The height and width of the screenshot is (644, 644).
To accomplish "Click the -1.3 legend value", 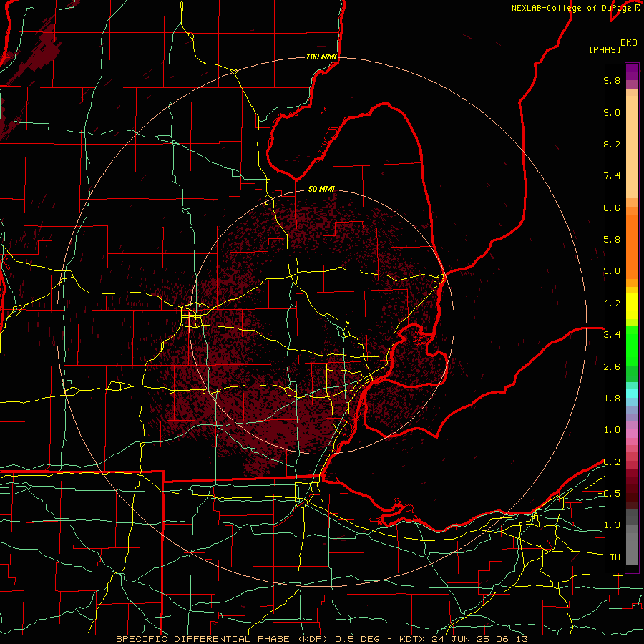I will pos(609,525).
